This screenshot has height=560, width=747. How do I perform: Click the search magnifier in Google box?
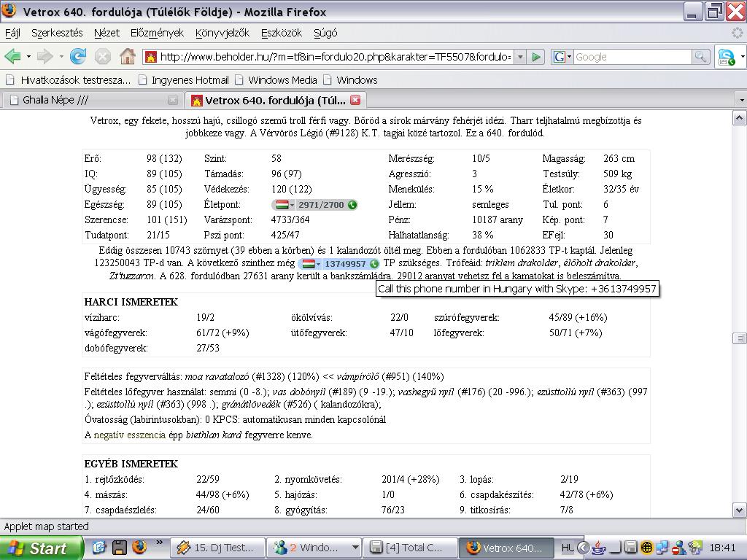700,57
